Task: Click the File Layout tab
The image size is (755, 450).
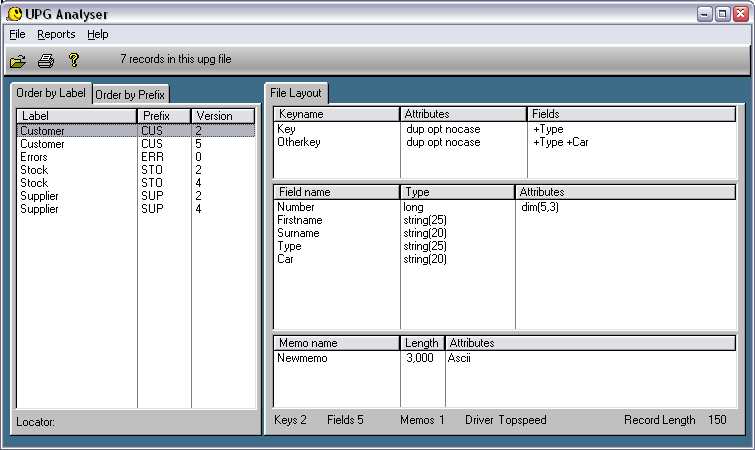Action: (297, 93)
